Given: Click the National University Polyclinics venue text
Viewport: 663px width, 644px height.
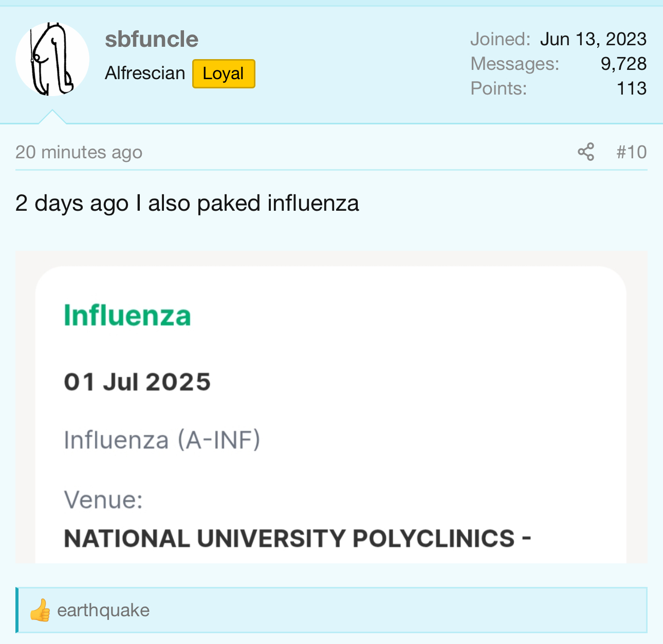Looking at the screenshot, I should click(297, 539).
